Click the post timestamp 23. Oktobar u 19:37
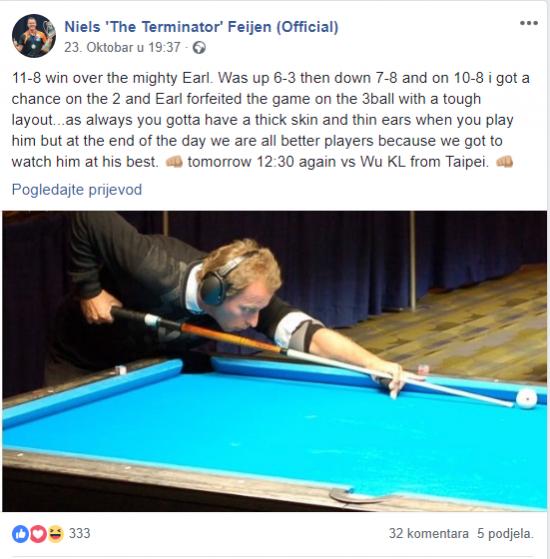 pyautogui.click(x=122, y=47)
